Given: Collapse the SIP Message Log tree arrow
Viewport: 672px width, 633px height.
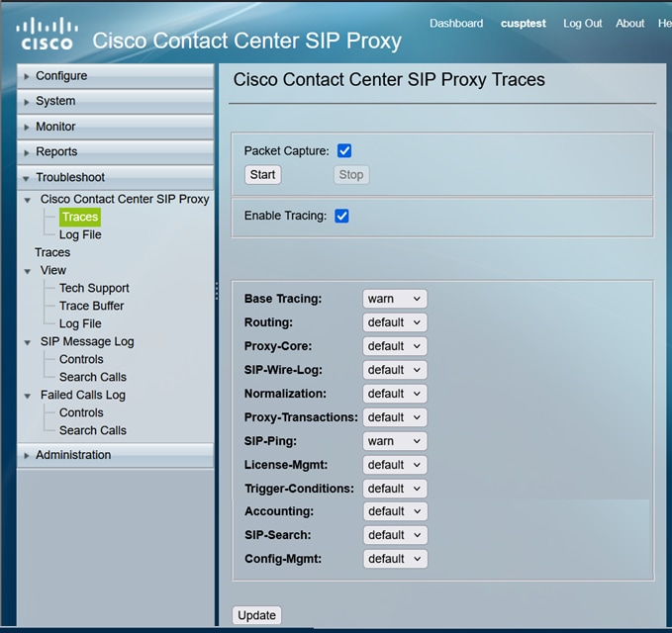Looking at the screenshot, I should (x=28, y=342).
